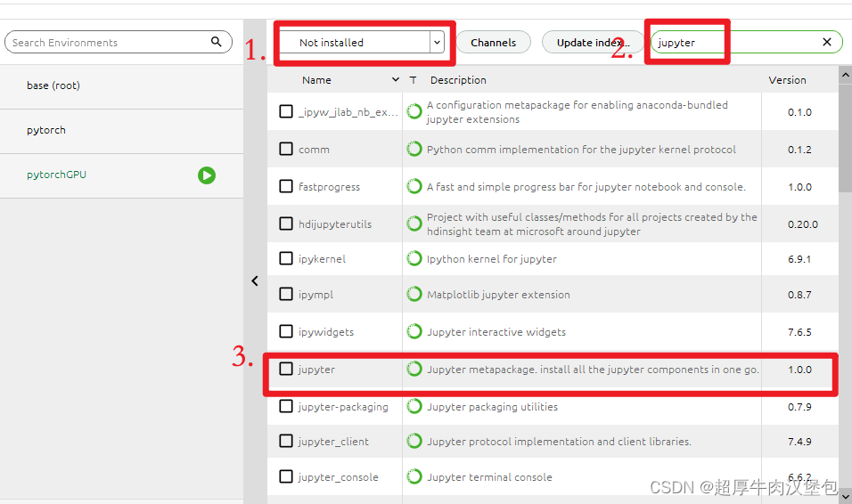
Task: Click the fastprogress package name
Action: tap(329, 187)
